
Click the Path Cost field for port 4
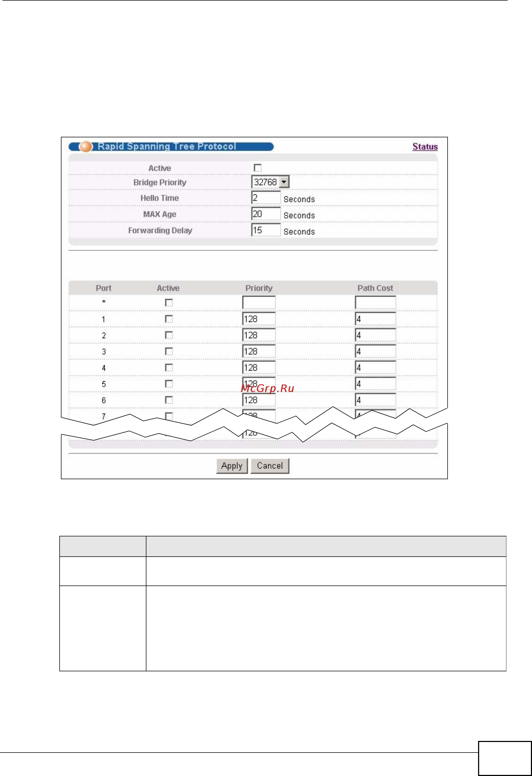coord(375,368)
